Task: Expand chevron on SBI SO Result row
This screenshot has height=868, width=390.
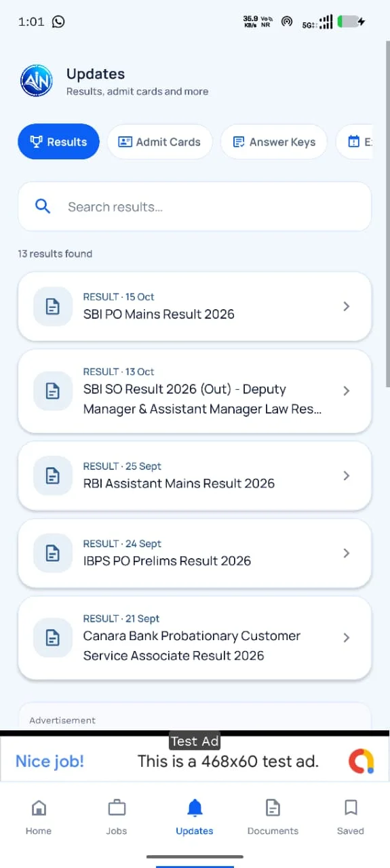Action: (x=347, y=391)
